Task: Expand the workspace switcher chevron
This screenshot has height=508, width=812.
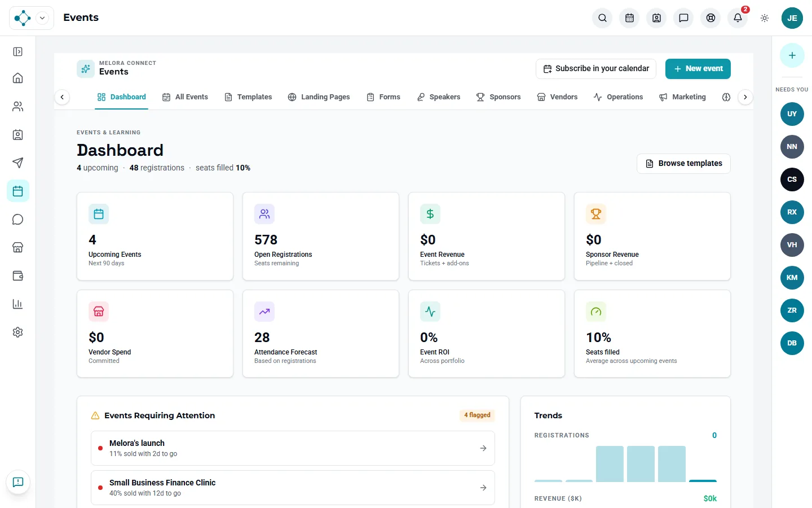Action: (x=42, y=18)
